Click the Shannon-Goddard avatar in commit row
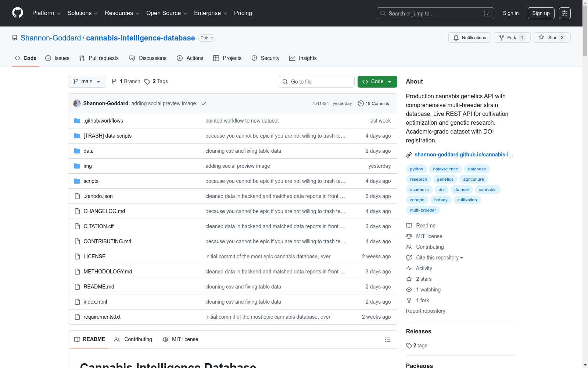 [x=77, y=103]
